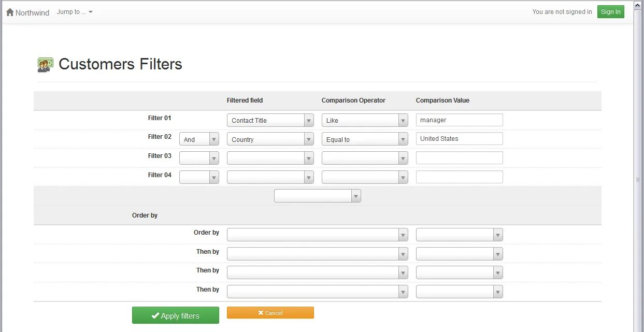Open Filter 03 filtered field dropdown
Viewport: 644px width, 332px height.
(x=270, y=158)
